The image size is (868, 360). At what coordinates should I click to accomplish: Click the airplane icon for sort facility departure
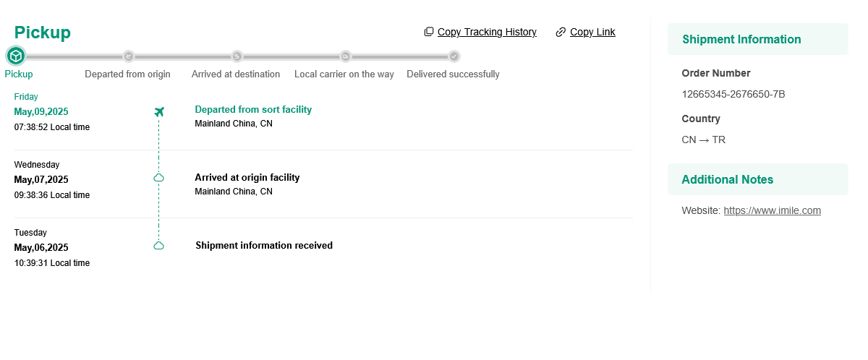click(x=159, y=111)
